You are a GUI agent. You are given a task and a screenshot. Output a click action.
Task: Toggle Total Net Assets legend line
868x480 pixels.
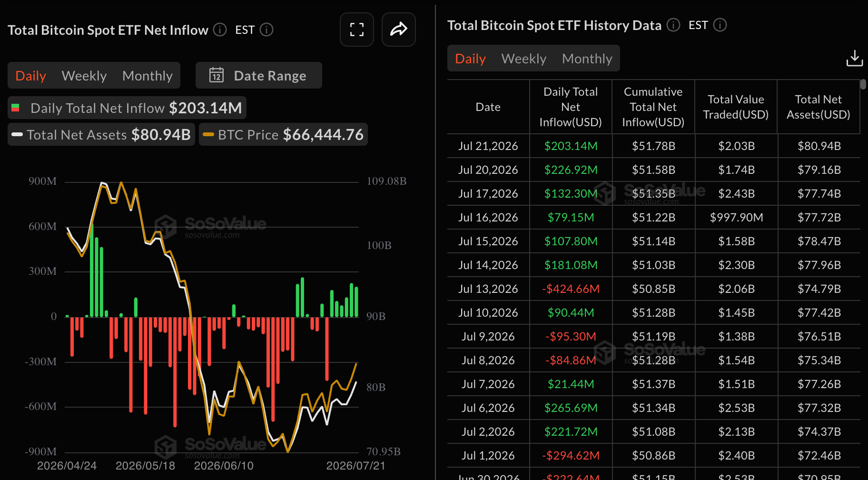(101, 135)
